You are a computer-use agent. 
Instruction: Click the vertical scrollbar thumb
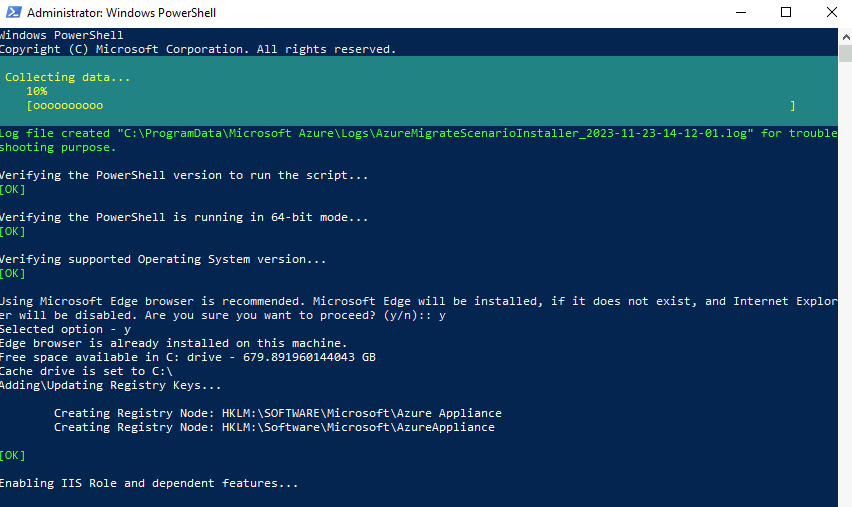pyautogui.click(x=845, y=54)
